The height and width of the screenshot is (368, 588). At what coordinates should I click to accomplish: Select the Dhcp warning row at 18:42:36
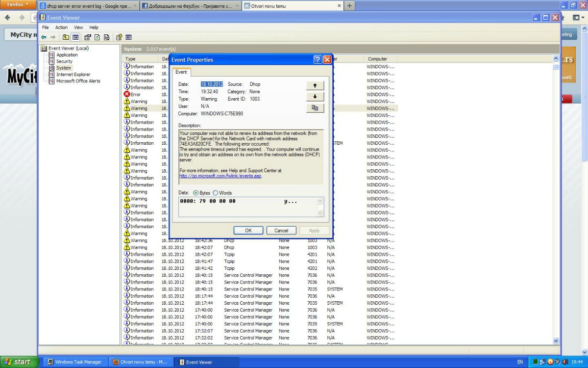(x=260, y=240)
